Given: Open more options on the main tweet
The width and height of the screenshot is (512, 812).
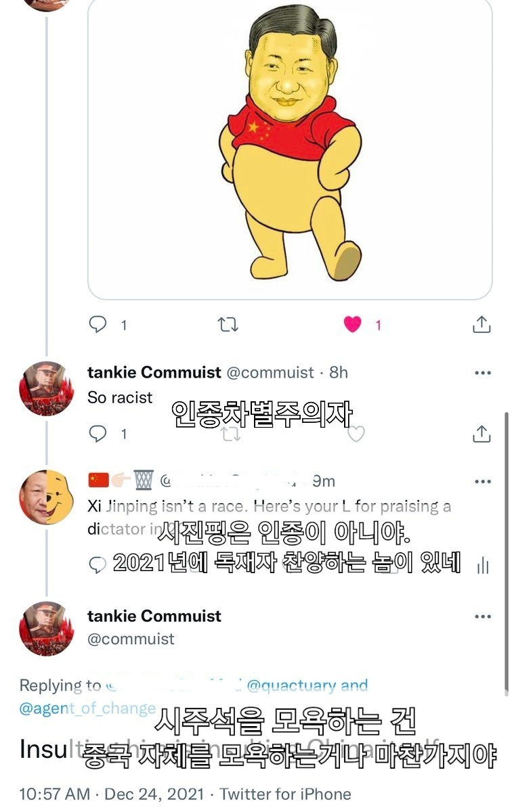Looking at the screenshot, I should [x=483, y=616].
